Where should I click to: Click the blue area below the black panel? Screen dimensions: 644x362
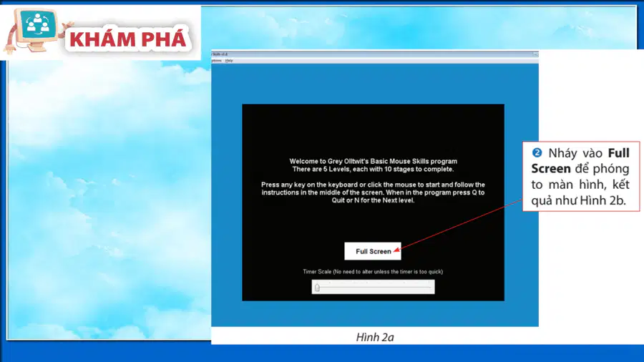(x=374, y=313)
